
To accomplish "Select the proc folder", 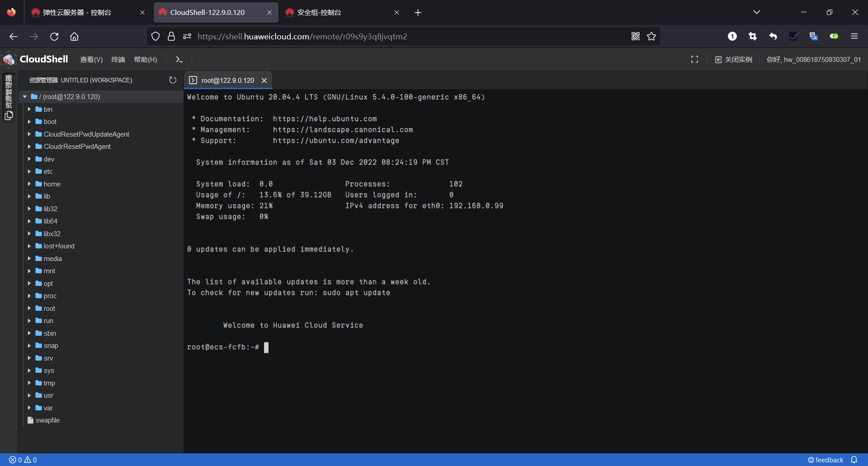I will 50,296.
